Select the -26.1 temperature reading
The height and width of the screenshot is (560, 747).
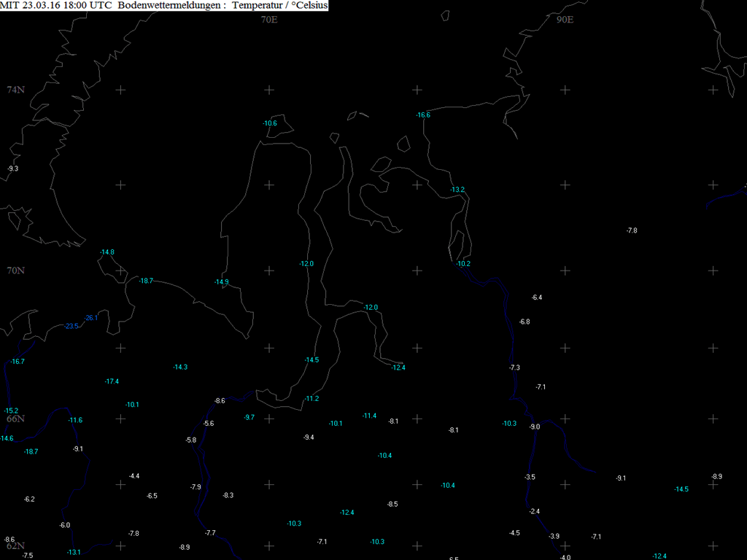click(91, 318)
